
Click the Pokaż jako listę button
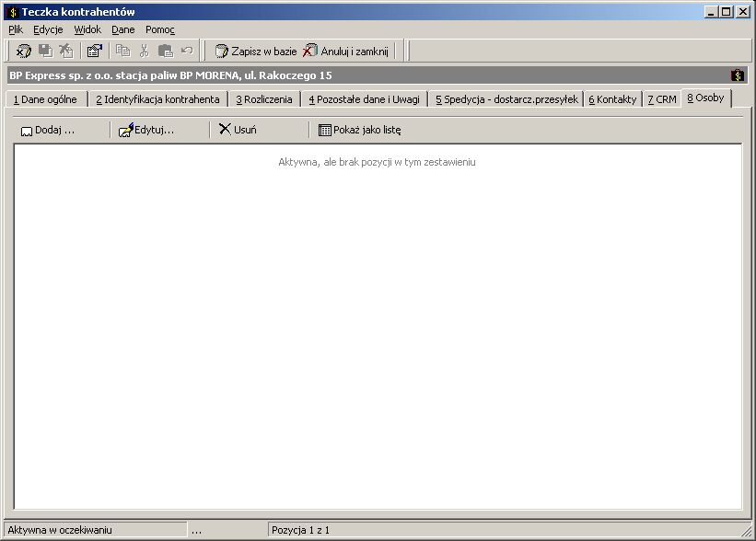(x=360, y=130)
